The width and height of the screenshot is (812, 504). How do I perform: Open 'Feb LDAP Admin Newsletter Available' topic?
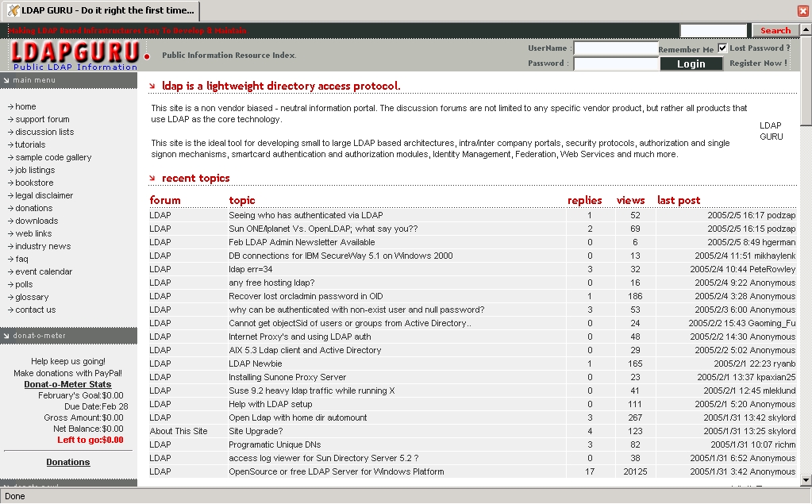302,242
